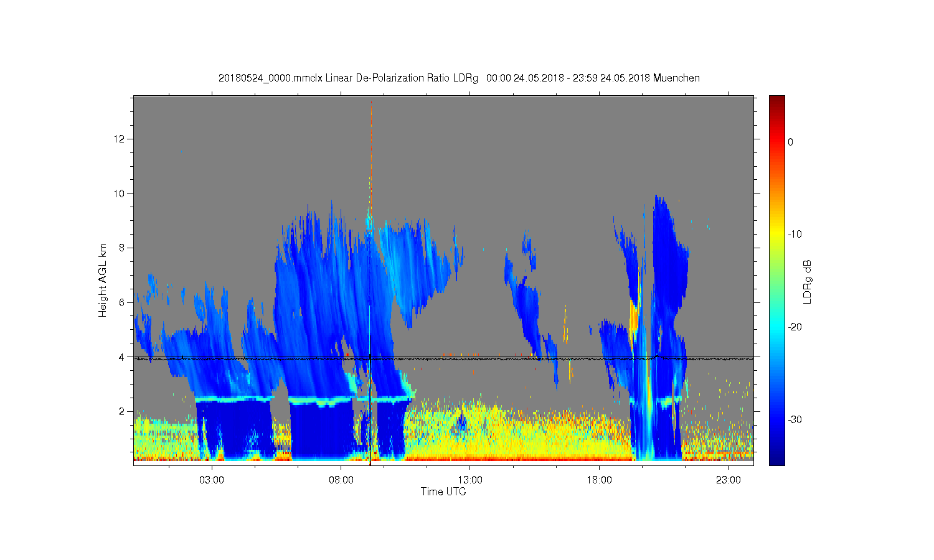Viewport: 934px width, 560px height.
Task: Click the height tick label 8
Action: click(x=122, y=248)
